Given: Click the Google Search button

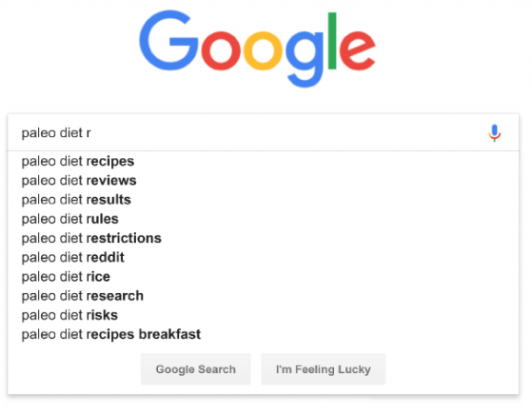Looking at the screenshot, I should (x=196, y=369).
